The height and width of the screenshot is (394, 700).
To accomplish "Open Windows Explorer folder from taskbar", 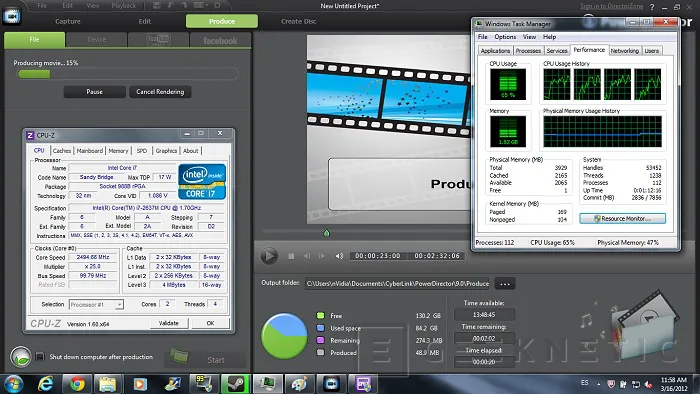I will point(108,384).
